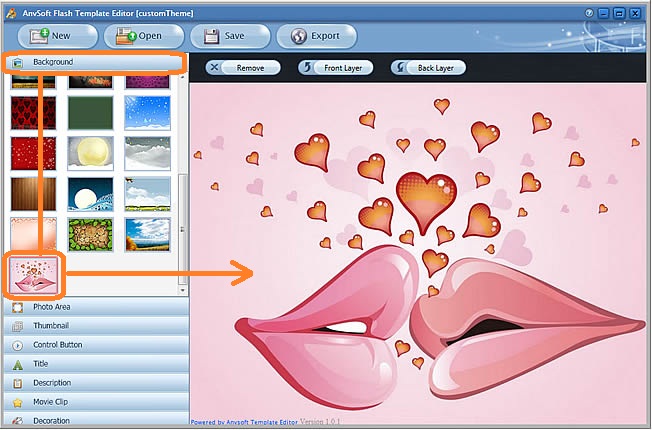Click the Movie Clip star icon

[17, 403]
